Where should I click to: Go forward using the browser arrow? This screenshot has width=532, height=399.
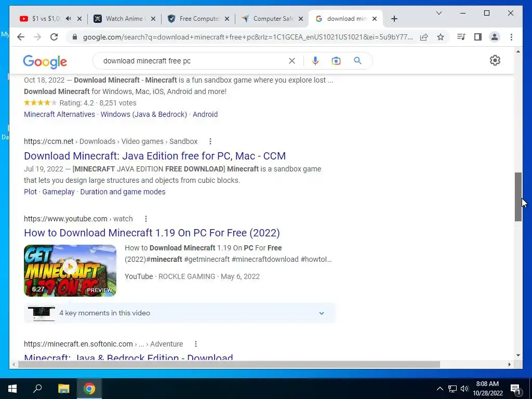[37, 37]
